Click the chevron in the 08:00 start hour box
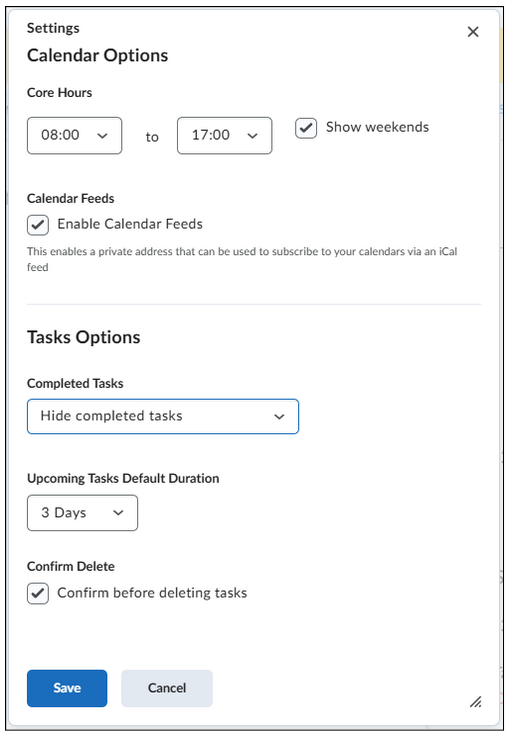 click(102, 136)
